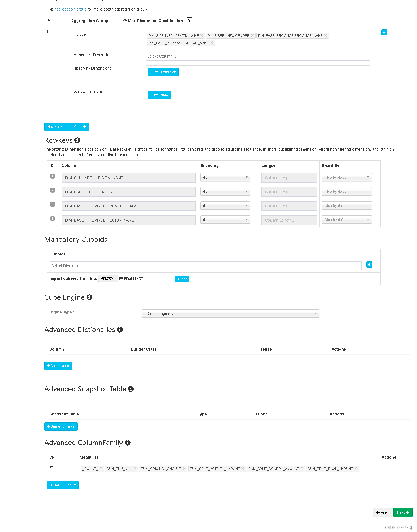
Task: Open aggregation group documentation link
Action: [x=70, y=9]
